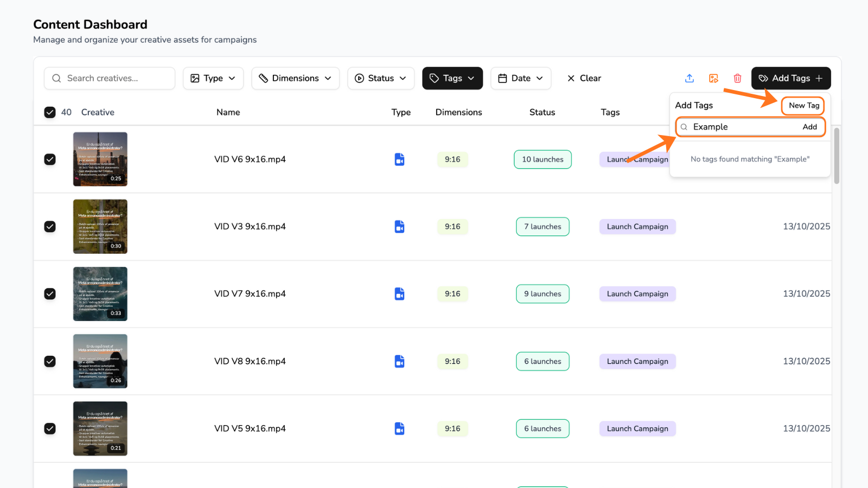Uncheck the VID V5 9x16.mp4 row checkbox
The image size is (868, 488).
pos(50,428)
